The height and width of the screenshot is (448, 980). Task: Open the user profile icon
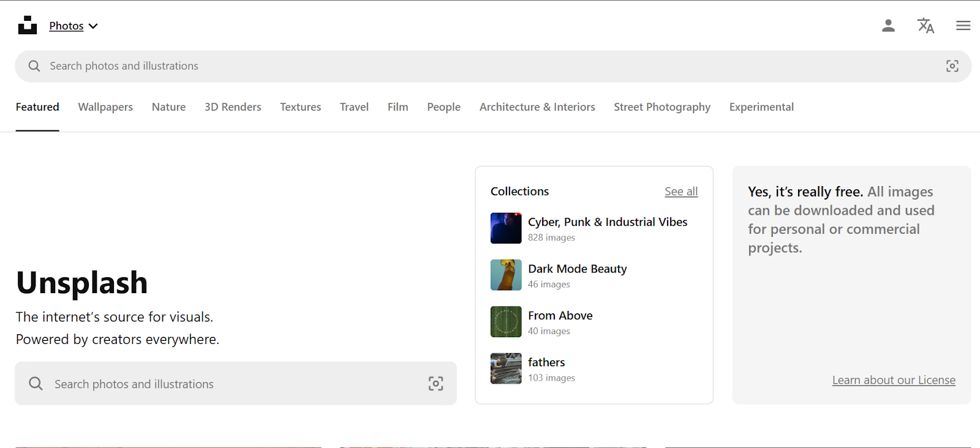(x=888, y=26)
